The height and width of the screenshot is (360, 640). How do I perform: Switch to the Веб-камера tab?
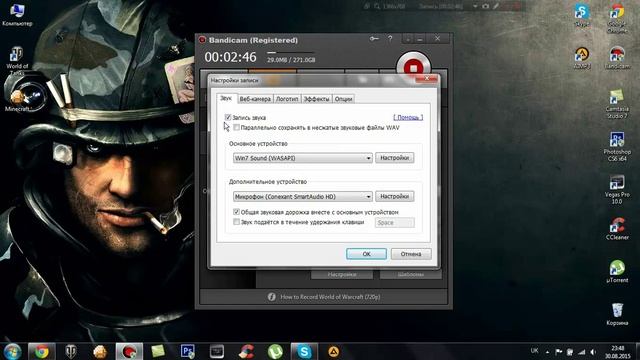[x=255, y=99]
